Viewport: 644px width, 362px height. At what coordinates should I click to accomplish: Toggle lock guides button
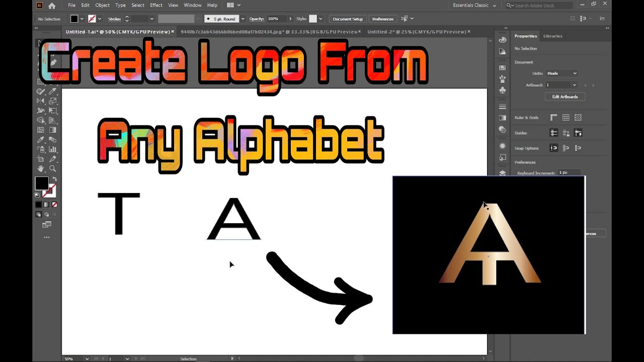click(x=566, y=133)
